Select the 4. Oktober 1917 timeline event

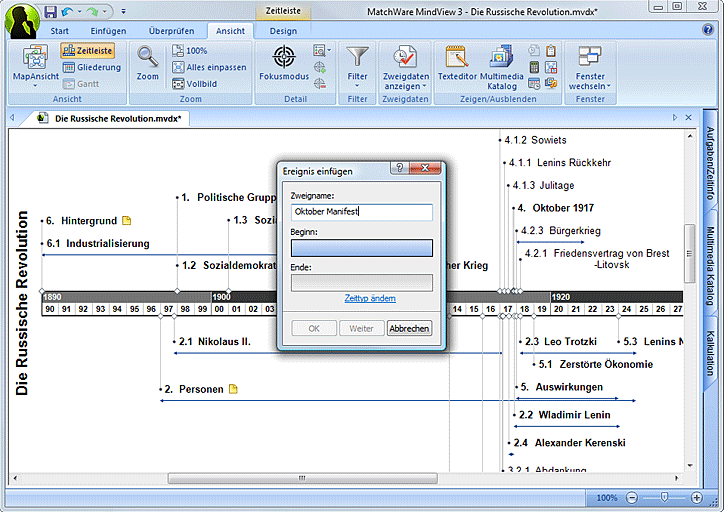click(556, 208)
